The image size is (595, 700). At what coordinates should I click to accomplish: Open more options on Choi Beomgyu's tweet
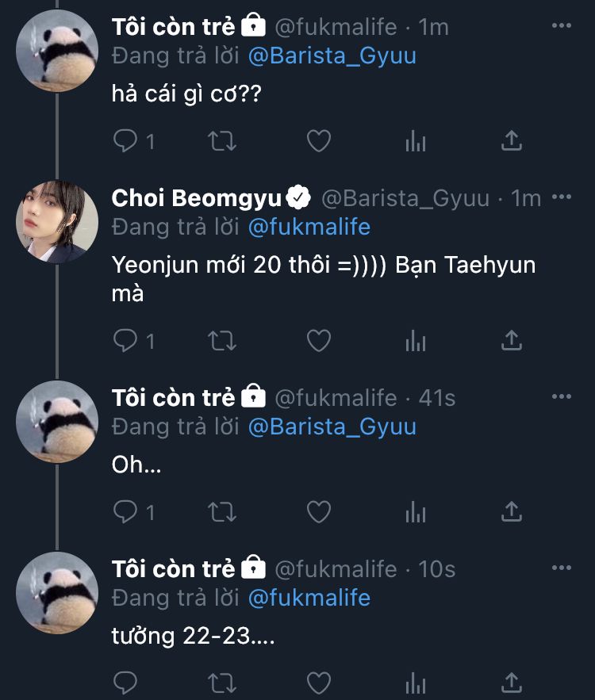(562, 197)
